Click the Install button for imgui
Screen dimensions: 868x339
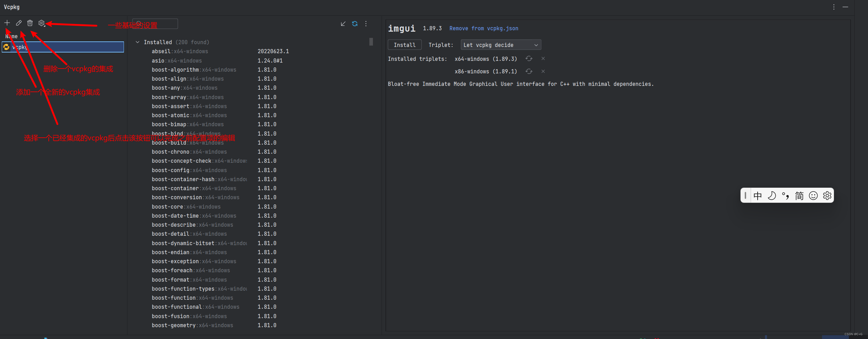405,45
